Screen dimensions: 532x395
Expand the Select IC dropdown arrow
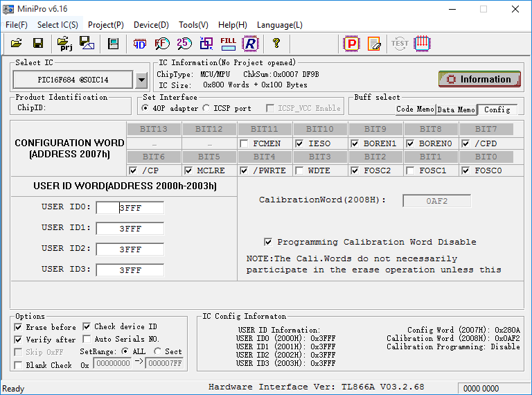141,80
